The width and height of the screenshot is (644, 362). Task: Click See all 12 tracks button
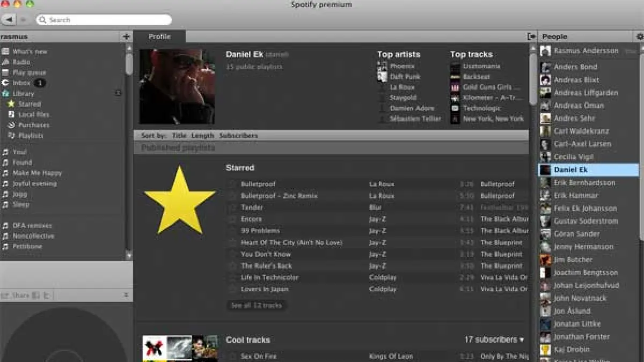click(256, 305)
